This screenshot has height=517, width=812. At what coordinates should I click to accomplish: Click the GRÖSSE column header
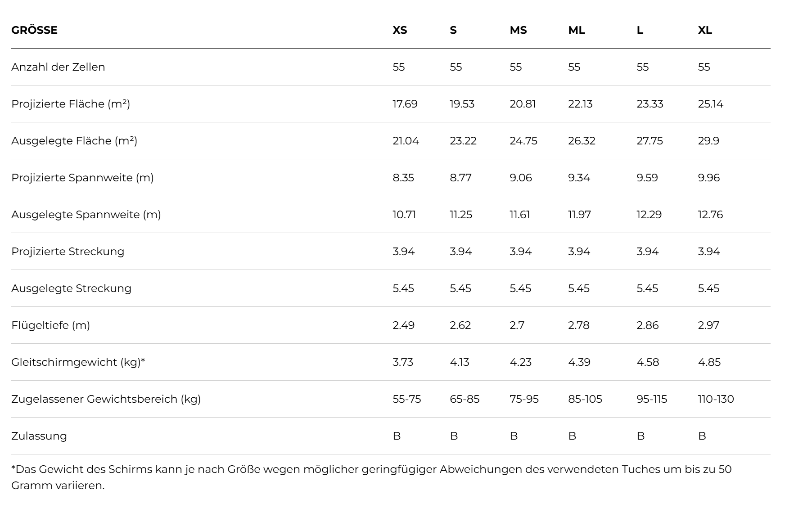34,30
